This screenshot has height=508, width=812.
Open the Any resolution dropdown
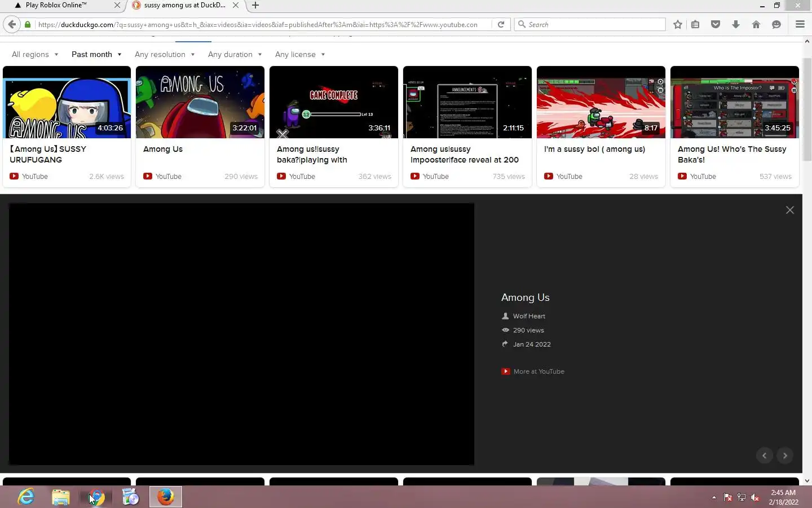tap(165, 54)
